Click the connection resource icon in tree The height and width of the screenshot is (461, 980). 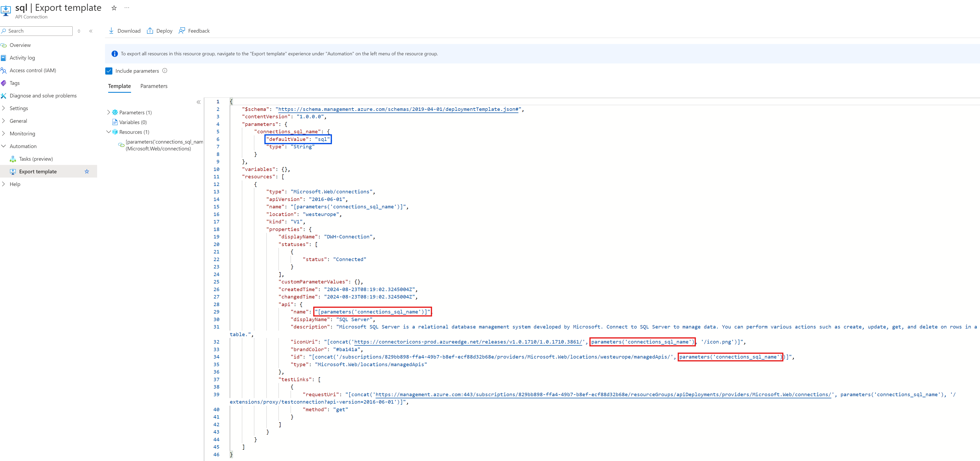pyautogui.click(x=121, y=145)
